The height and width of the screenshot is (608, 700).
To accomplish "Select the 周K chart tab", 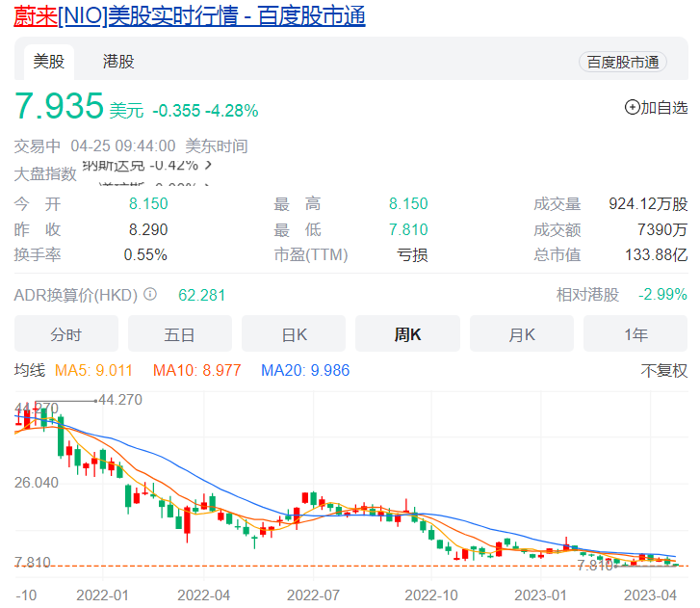I will (407, 333).
